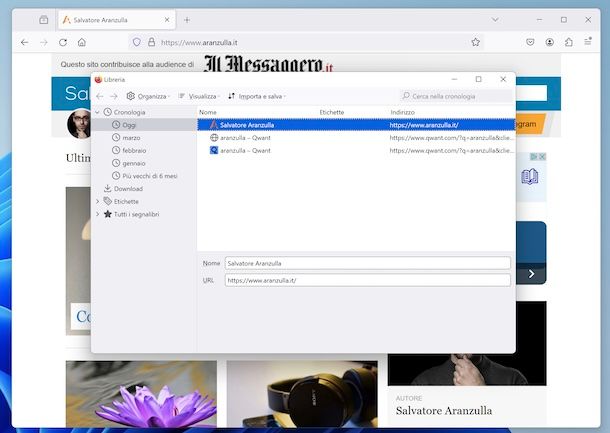This screenshot has height=433, width=610.
Task: Open the Organizza menu
Action: [x=149, y=96]
